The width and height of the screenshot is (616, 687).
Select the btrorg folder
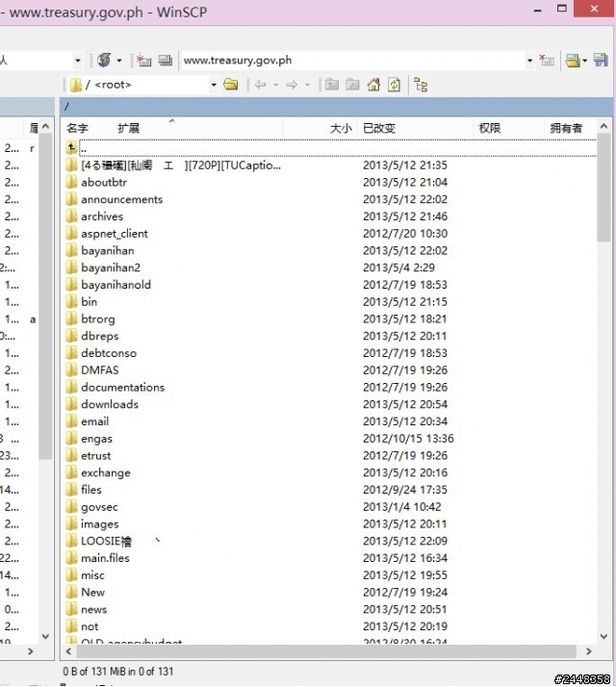[98, 319]
